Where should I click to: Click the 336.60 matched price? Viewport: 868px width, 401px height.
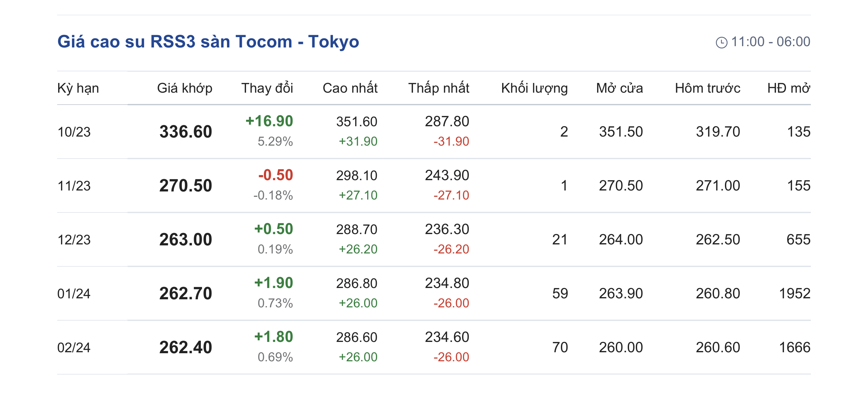186,132
